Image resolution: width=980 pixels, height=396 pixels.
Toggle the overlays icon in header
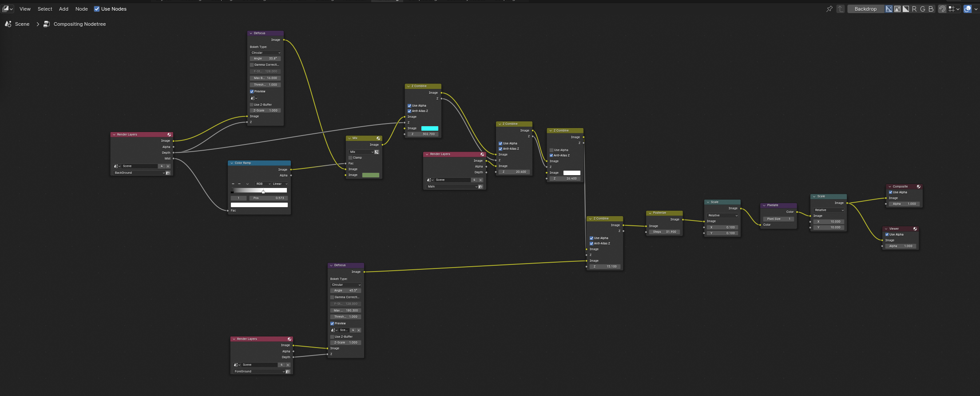pos(968,9)
